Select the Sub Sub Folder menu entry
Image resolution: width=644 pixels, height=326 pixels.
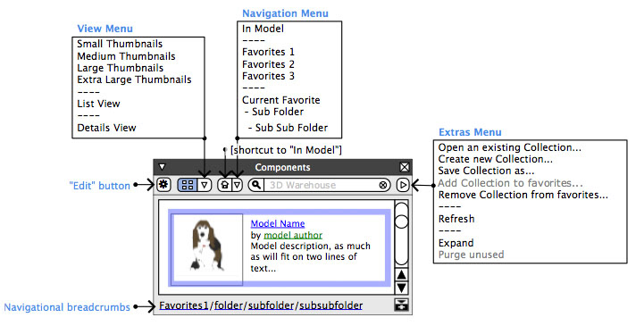pos(289,128)
